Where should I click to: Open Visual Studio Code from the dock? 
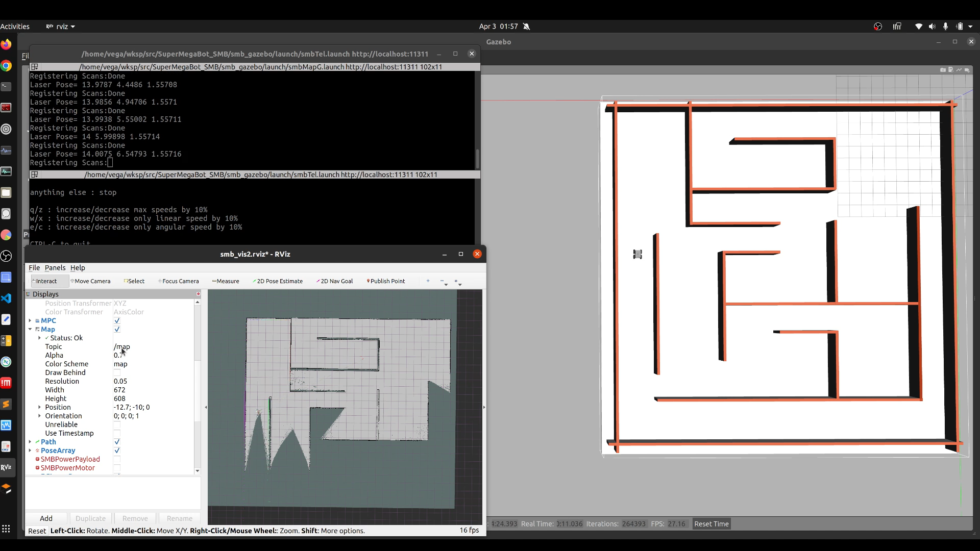[6, 298]
